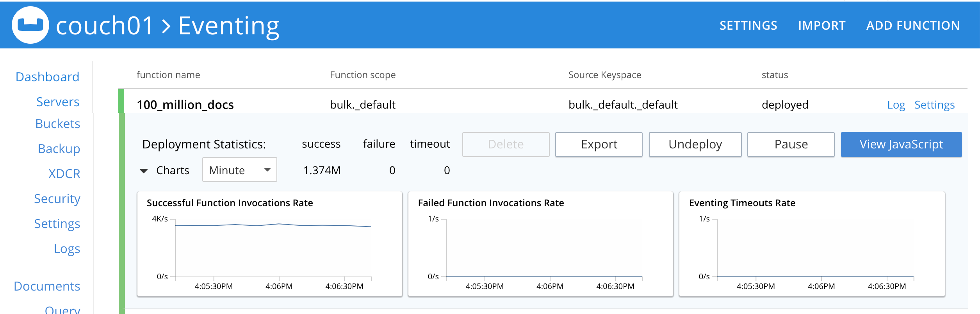This screenshot has height=314, width=980.
Task: Click IMPORT in the header
Action: coord(821,26)
